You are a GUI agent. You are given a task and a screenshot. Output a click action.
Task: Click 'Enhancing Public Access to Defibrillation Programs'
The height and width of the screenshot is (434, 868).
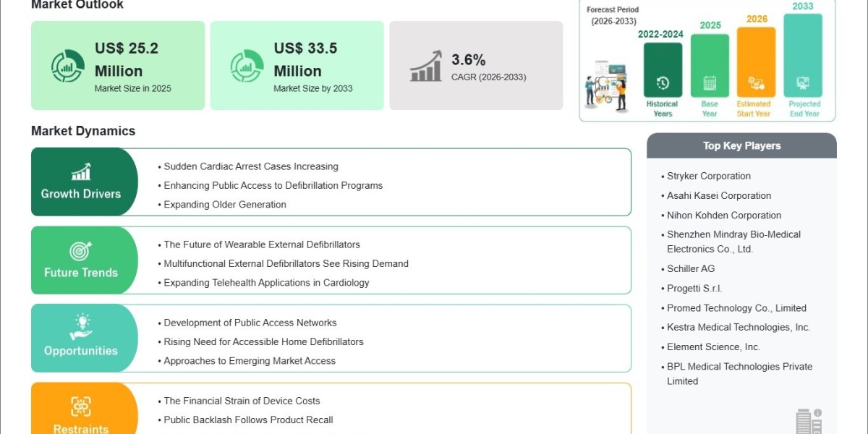[x=273, y=185]
